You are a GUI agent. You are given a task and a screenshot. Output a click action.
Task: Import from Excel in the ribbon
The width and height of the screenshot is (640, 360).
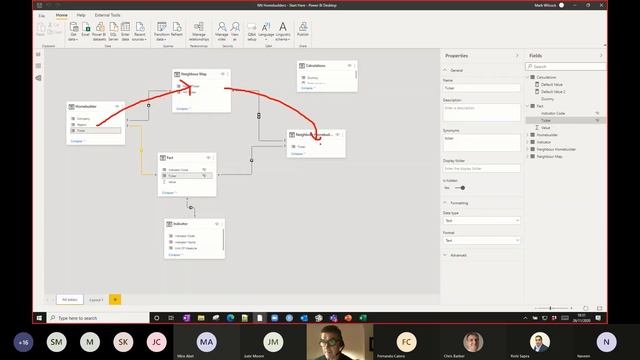(85, 30)
